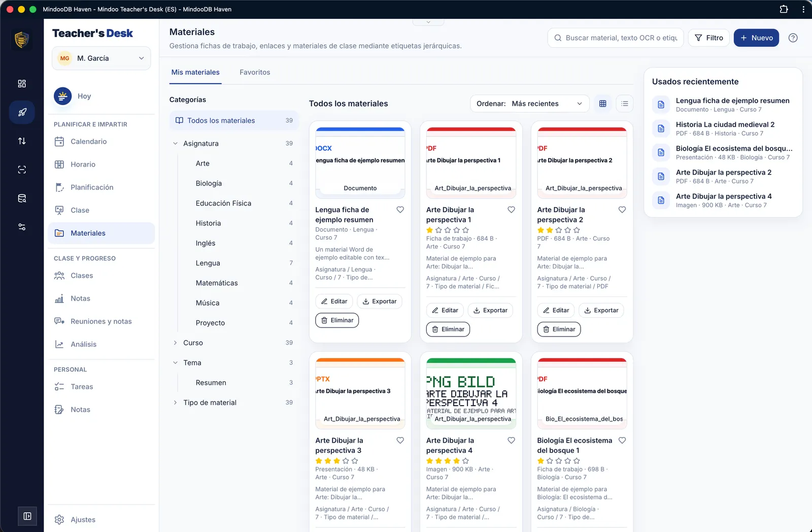This screenshot has width=812, height=532.
Task: Favorite the Biología El ecosistema del bosque 1 card
Action: (x=622, y=441)
